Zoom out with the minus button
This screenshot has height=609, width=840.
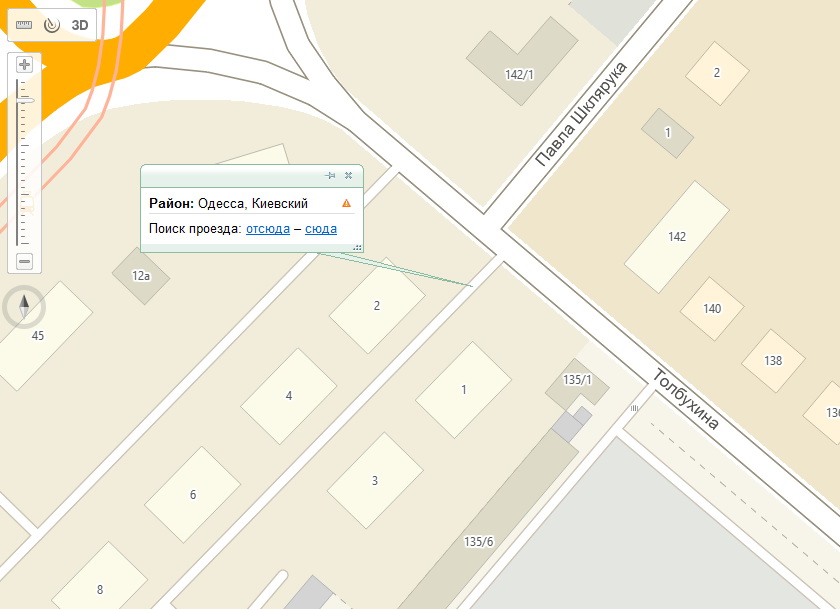(24, 261)
